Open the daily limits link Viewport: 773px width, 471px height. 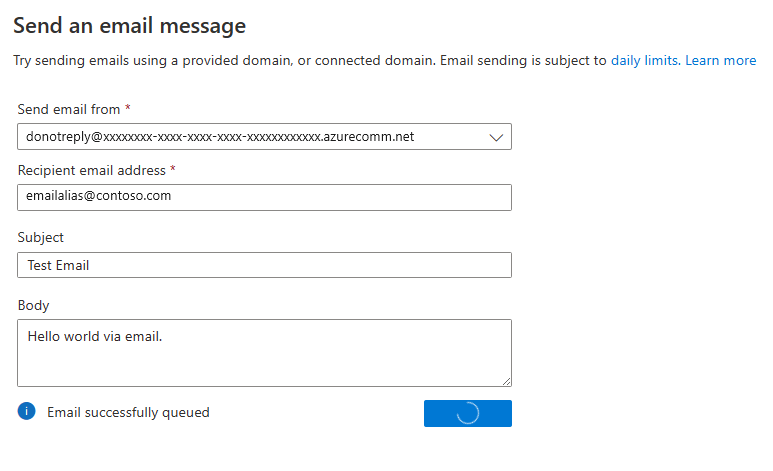click(x=646, y=61)
